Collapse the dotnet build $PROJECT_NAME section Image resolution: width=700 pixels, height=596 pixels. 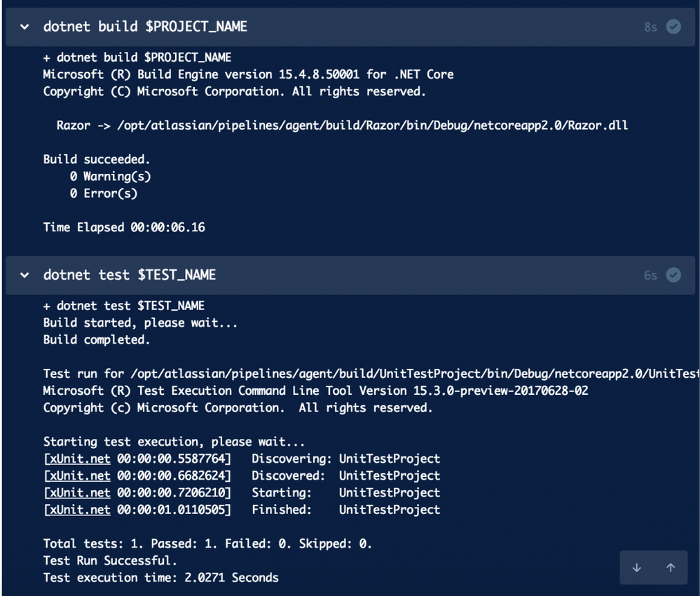pos(25,27)
